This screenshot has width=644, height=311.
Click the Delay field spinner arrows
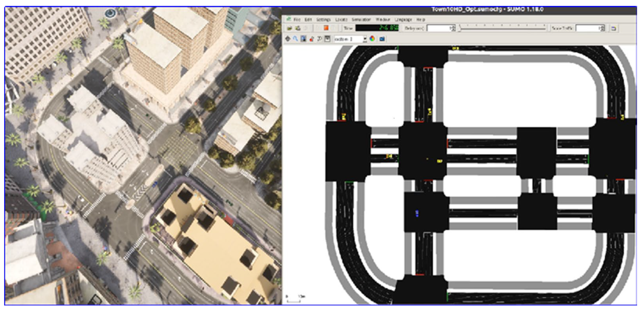454,28
